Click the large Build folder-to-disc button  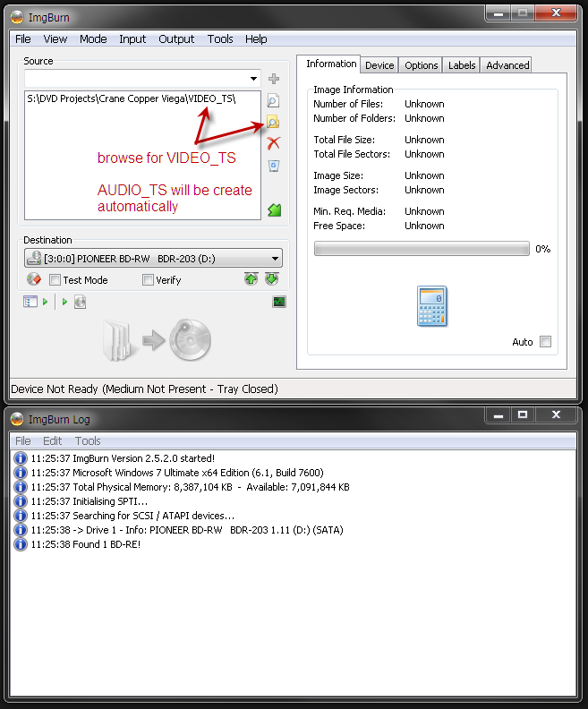pyautogui.click(x=158, y=341)
